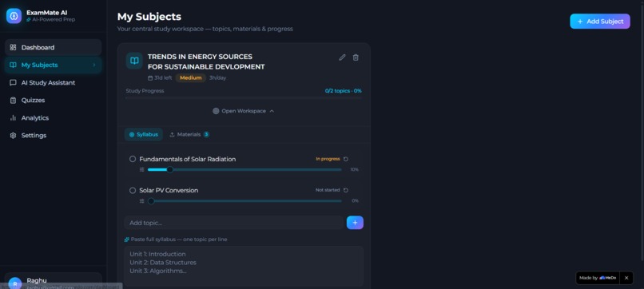Go to Quizzes section
This screenshot has height=289, width=644.
click(53, 100)
